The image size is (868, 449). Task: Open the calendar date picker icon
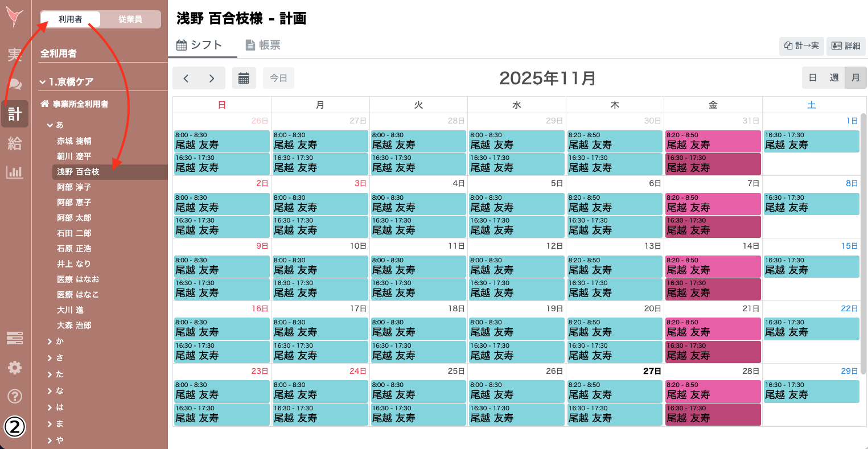click(244, 78)
